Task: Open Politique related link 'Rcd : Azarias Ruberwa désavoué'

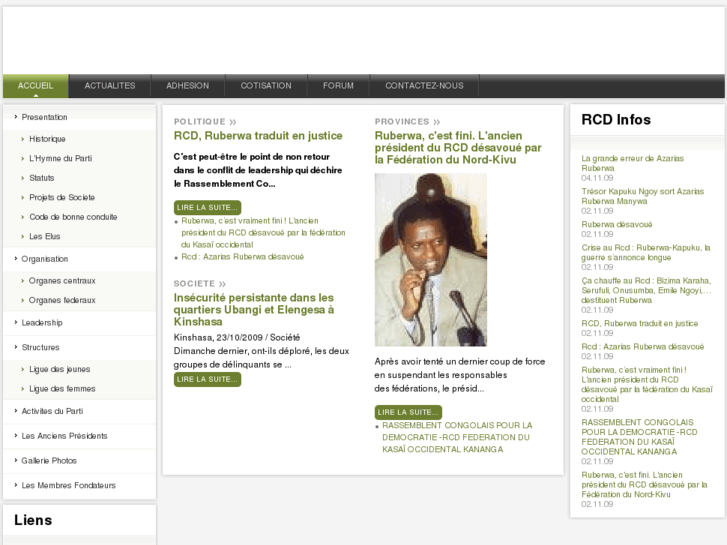Action: pyautogui.click(x=242, y=256)
